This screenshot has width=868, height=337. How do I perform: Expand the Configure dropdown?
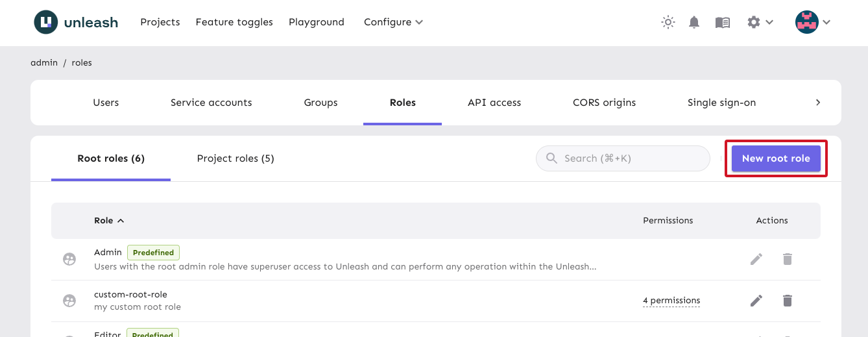tap(393, 22)
